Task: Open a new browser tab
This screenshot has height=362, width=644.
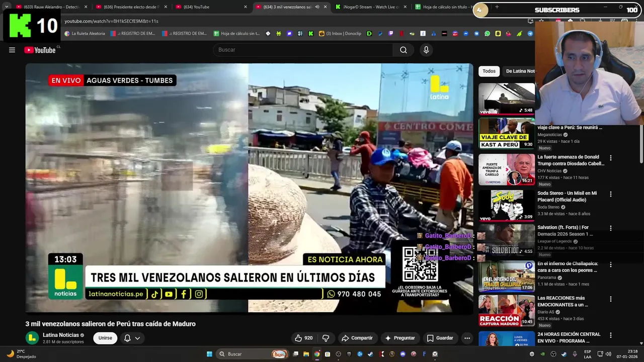Action: [497, 7]
